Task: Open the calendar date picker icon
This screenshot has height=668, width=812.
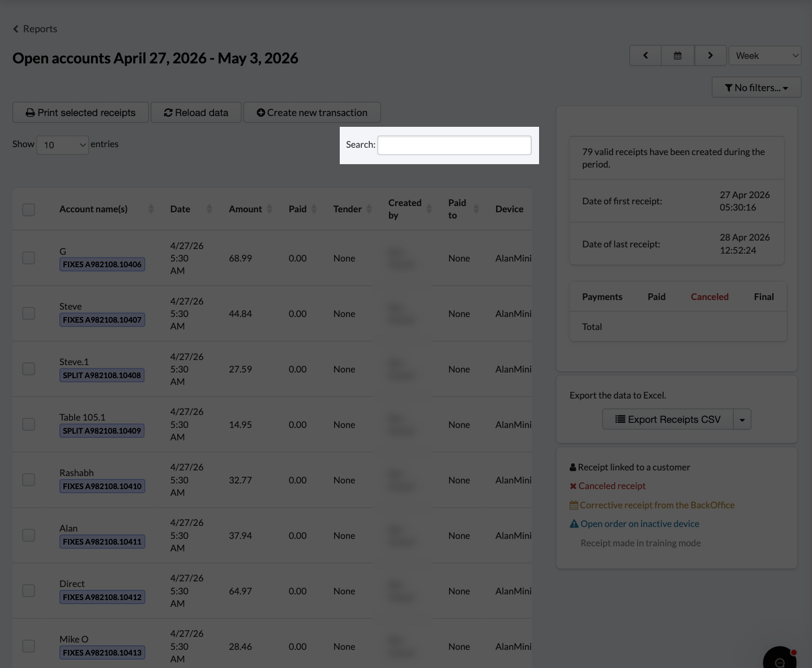Action: click(x=677, y=55)
